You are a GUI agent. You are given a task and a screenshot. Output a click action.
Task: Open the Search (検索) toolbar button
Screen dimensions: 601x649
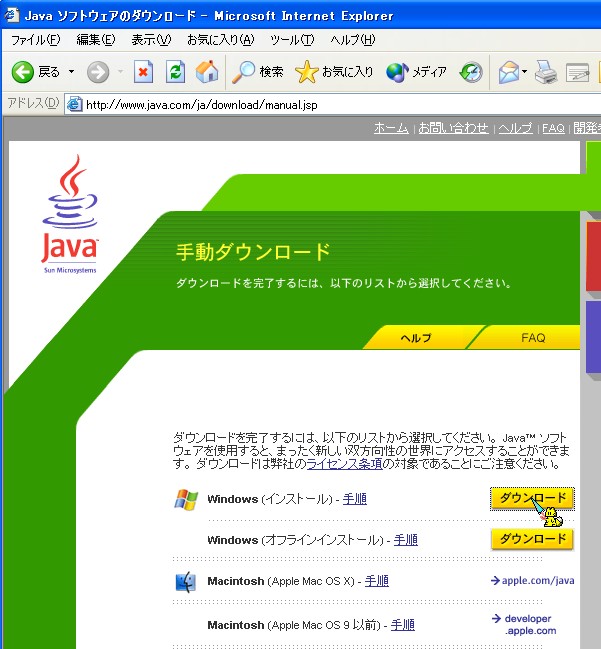coord(258,72)
